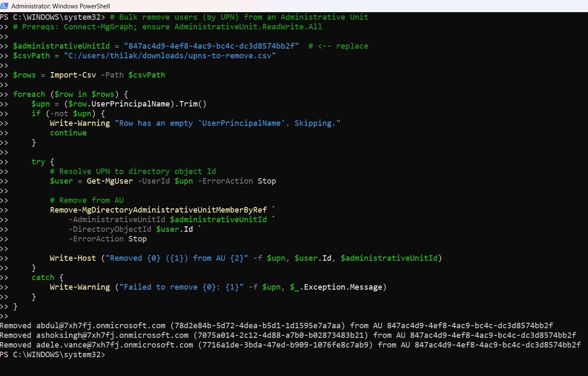Screen dimensions: 588x376
Task: Click the output email ashoksingh@7xh7fj.onmicrosoft.com
Action: coord(112,335)
